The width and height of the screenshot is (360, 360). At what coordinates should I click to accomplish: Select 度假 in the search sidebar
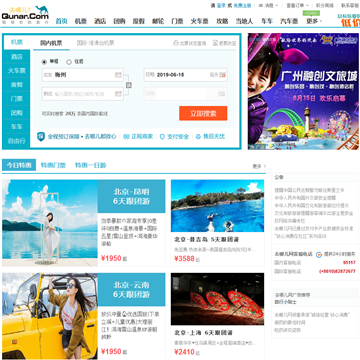pos(17,85)
